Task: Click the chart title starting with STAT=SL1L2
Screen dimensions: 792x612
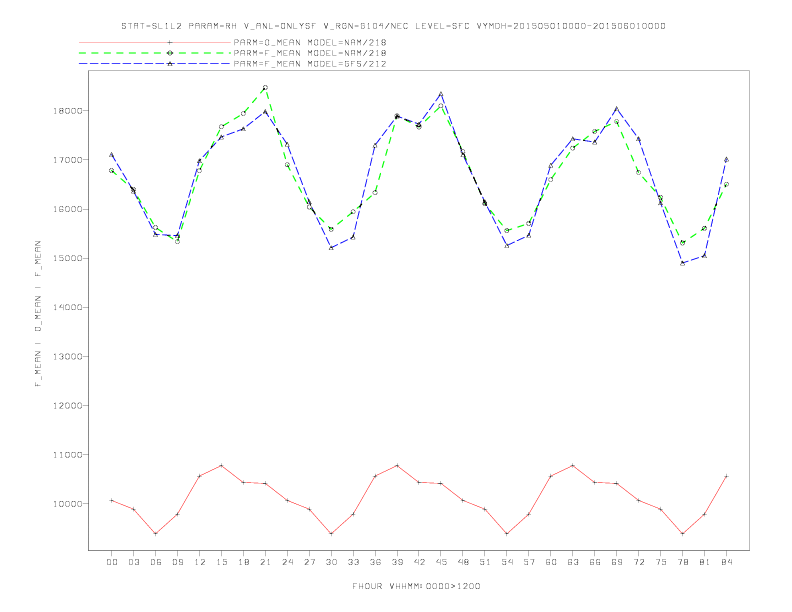Action: (393, 26)
